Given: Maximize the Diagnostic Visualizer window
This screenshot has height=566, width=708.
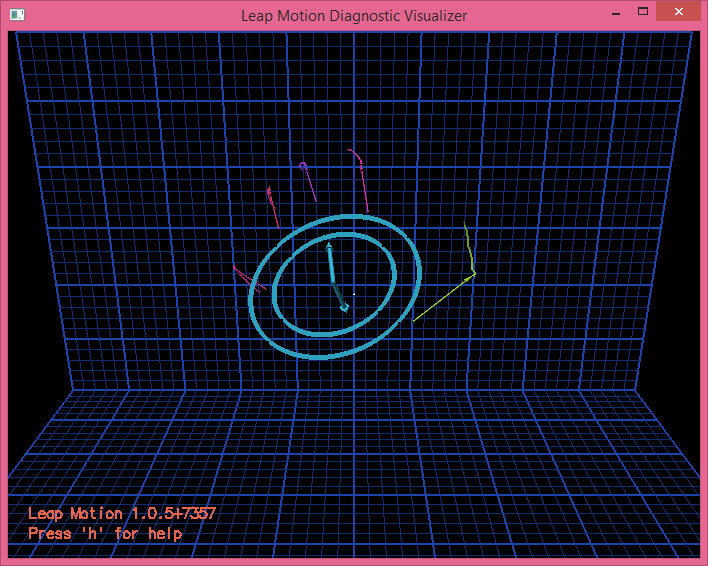Looking at the screenshot, I should coord(644,13).
